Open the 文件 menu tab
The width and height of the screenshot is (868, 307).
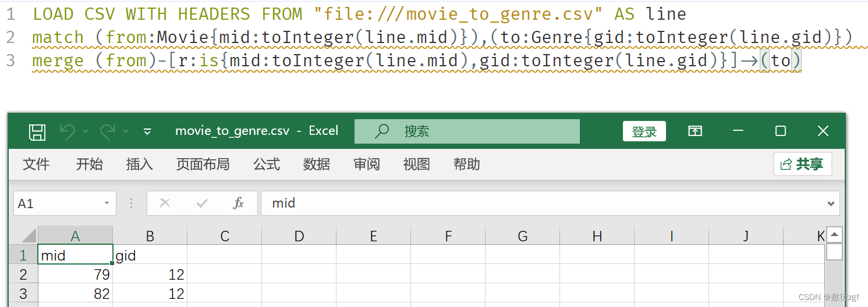click(x=36, y=165)
